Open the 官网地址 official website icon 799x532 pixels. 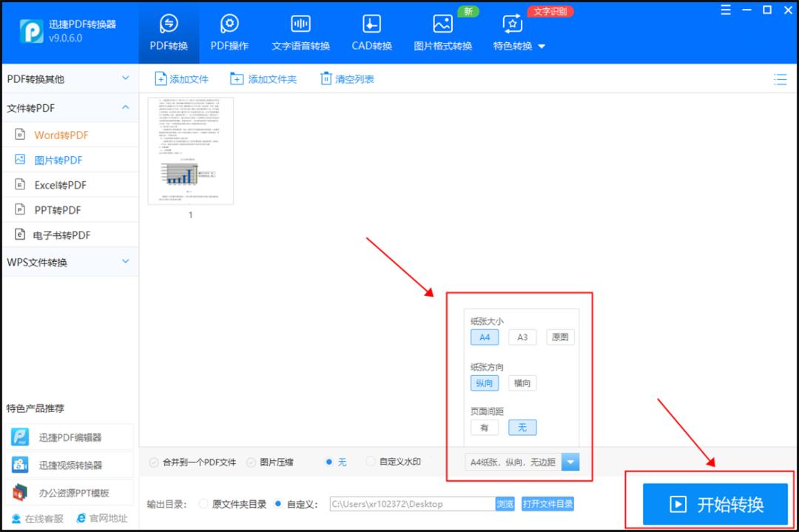81,519
